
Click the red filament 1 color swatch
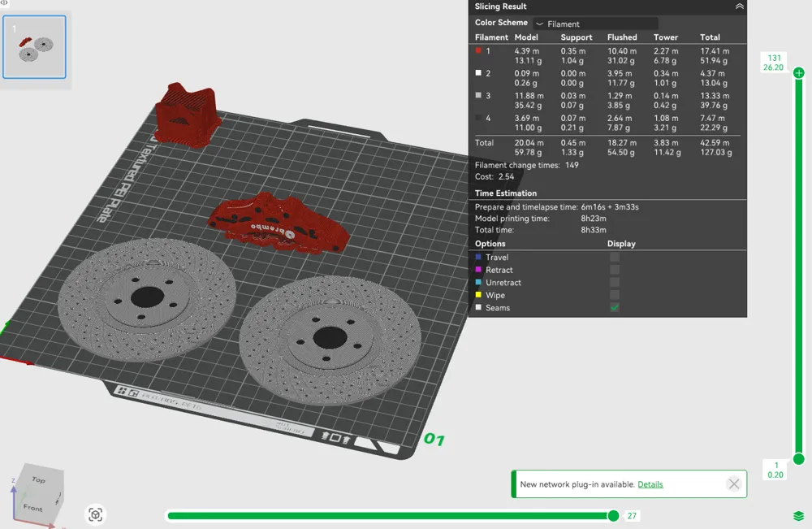(x=478, y=50)
